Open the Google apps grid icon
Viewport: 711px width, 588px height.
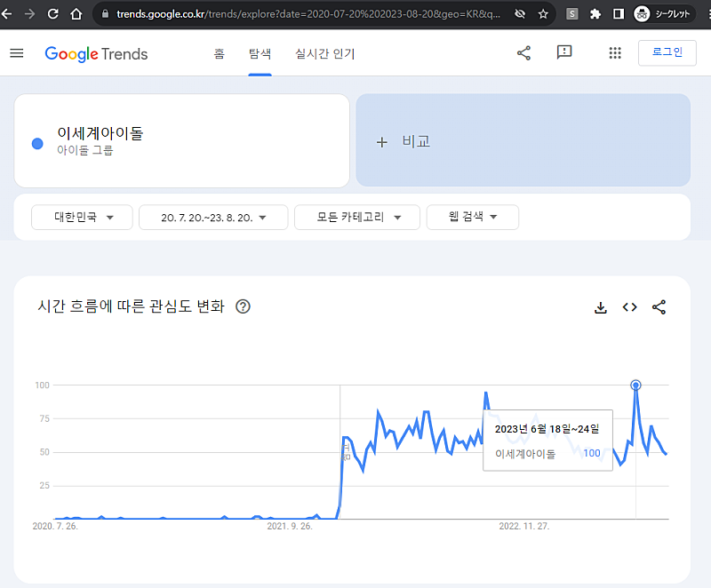[615, 53]
